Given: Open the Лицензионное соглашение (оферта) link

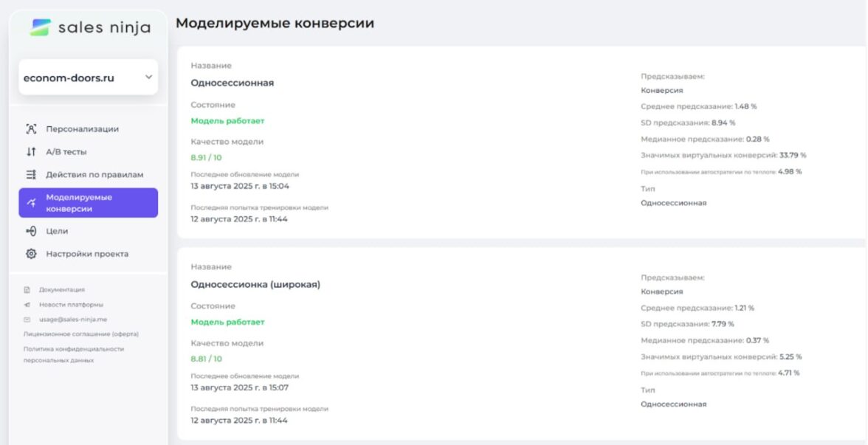Looking at the screenshot, I should [x=81, y=334].
